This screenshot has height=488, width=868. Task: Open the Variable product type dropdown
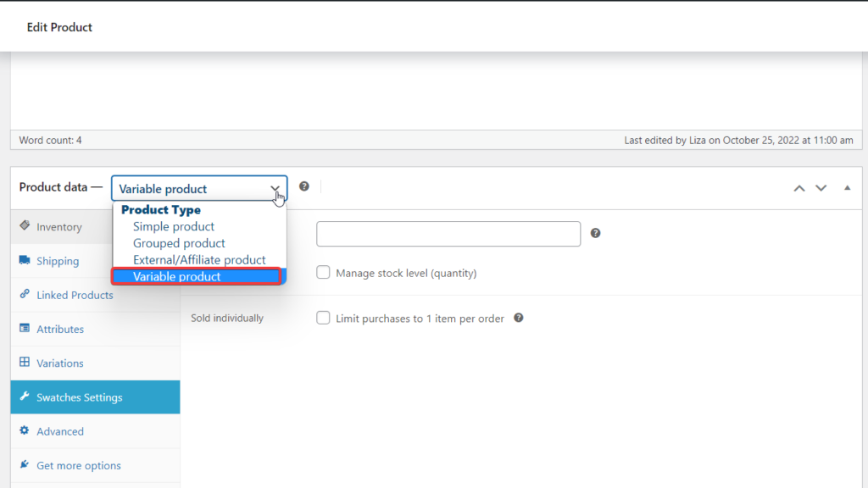tap(199, 189)
